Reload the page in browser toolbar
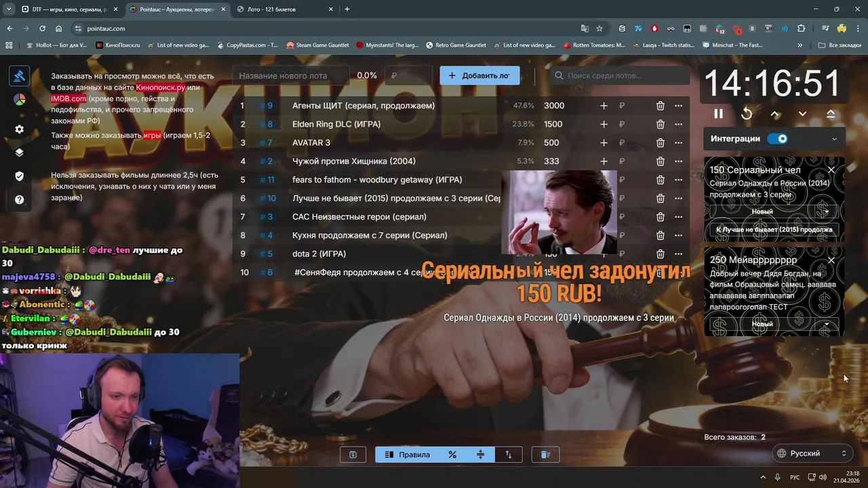Screen dimensions: 868x488 [42, 28]
